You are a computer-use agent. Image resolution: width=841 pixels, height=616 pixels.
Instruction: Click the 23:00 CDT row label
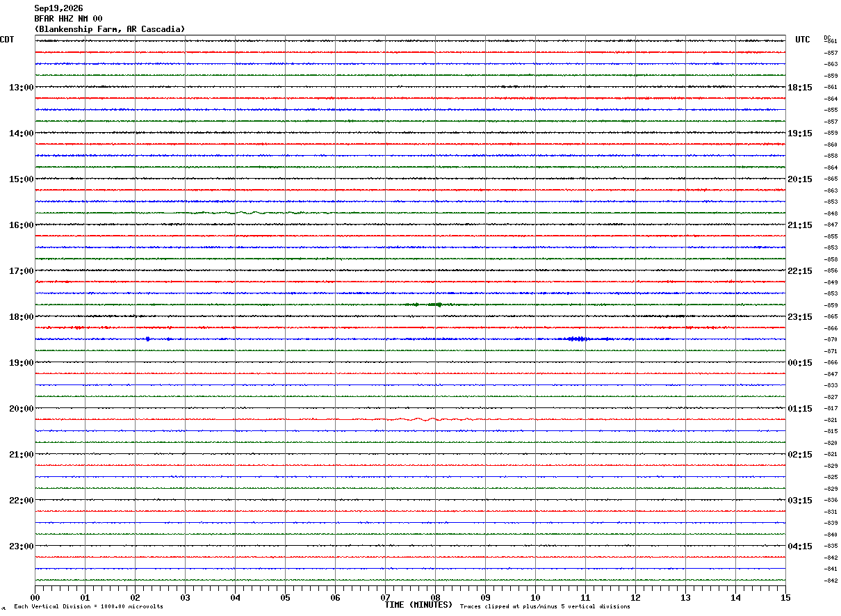point(22,546)
